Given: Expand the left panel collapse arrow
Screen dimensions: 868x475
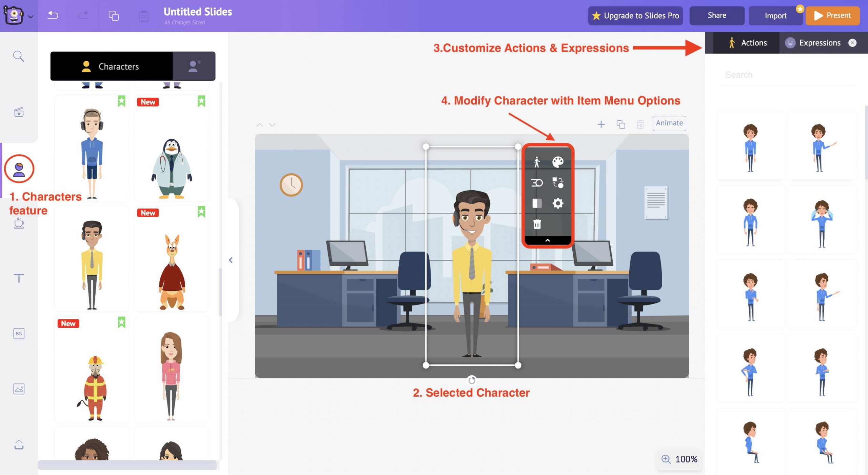Looking at the screenshot, I should coord(231,260).
